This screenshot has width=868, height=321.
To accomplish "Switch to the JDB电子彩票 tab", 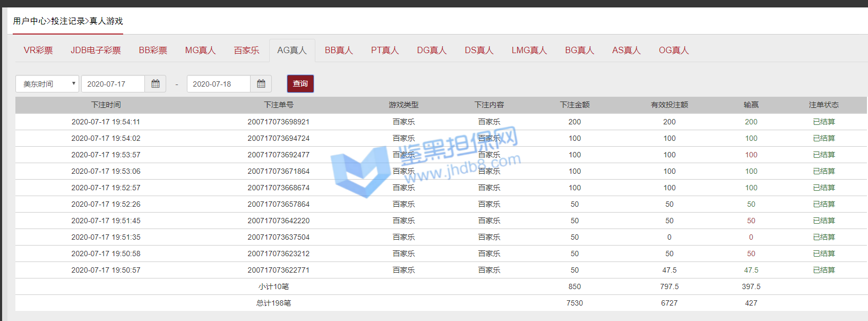I will [96, 50].
